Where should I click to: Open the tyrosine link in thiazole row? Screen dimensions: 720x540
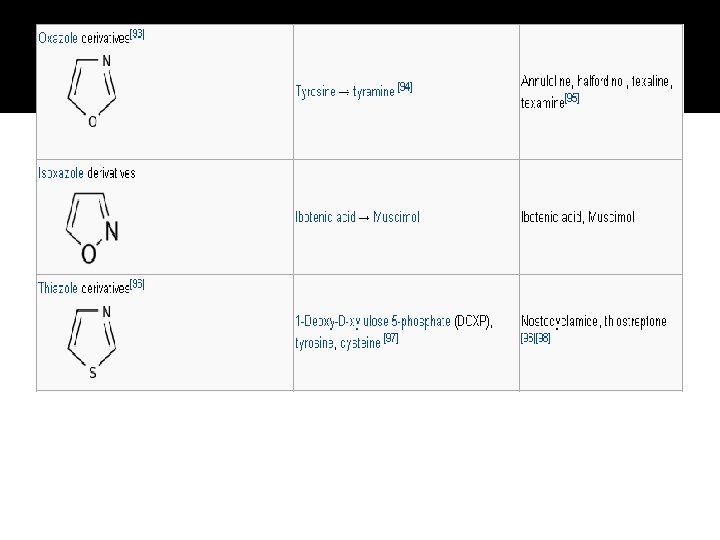coord(314,343)
